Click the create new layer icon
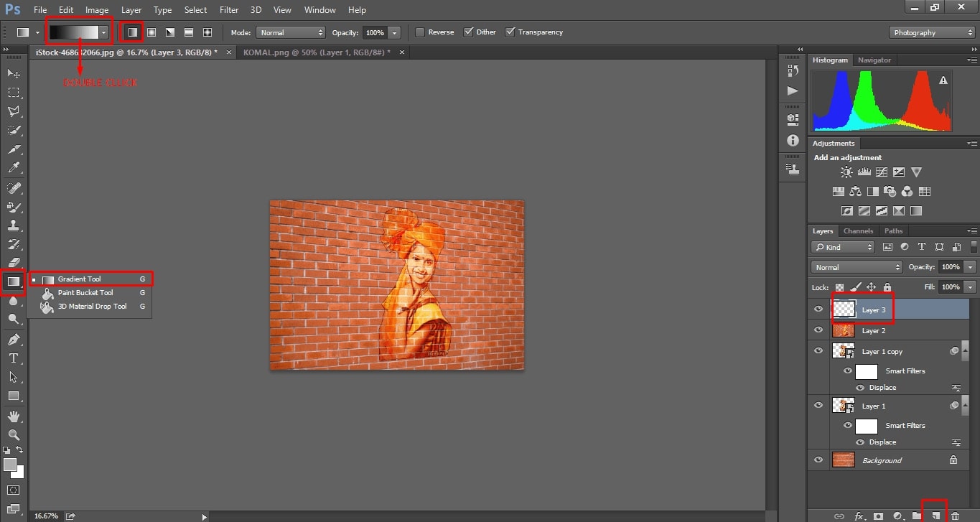This screenshot has height=522, width=980. [935, 516]
